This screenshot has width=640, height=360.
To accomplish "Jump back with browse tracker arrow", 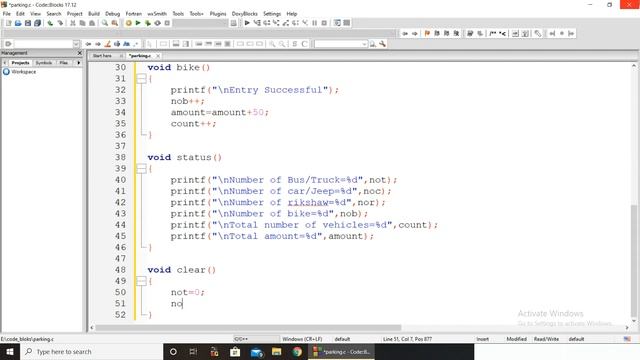I will pos(404,33).
